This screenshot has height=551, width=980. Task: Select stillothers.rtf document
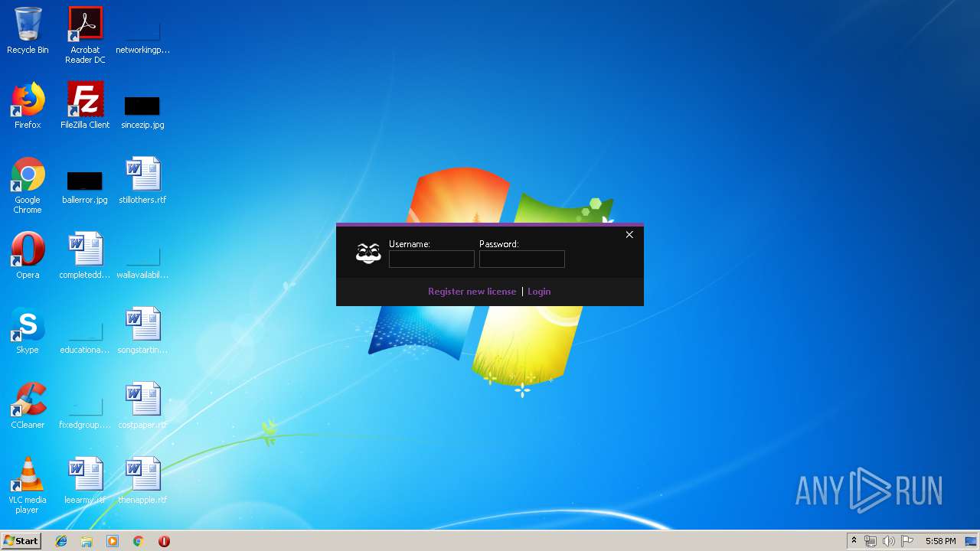coord(142,181)
